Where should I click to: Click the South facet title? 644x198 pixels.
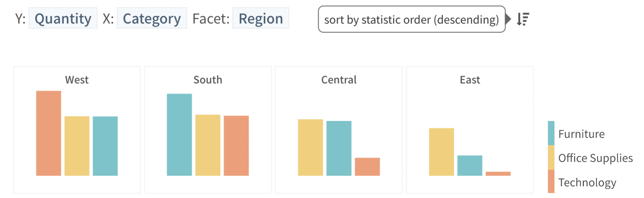coord(208,80)
